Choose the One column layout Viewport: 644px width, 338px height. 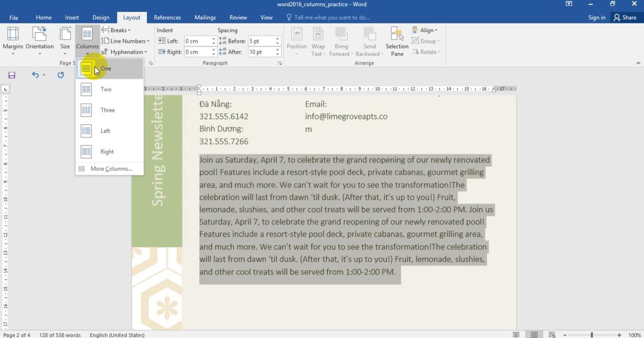[x=110, y=69]
